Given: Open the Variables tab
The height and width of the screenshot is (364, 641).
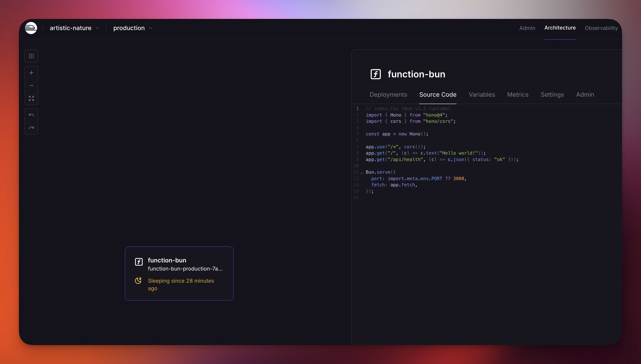Looking at the screenshot, I should click(x=482, y=95).
